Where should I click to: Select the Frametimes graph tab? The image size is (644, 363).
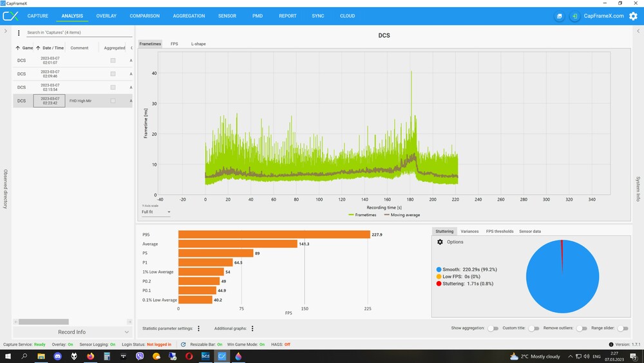[150, 44]
